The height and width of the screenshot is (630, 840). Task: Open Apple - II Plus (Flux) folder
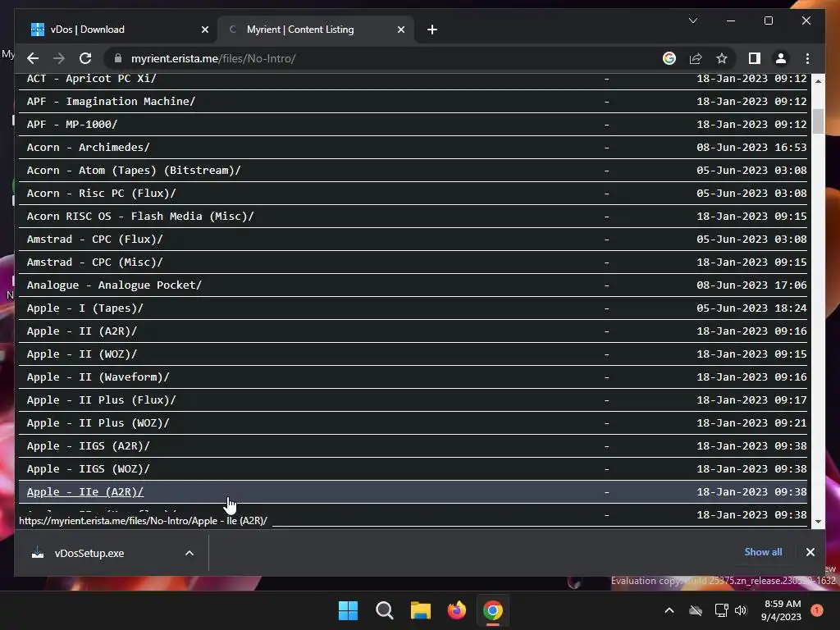point(101,400)
